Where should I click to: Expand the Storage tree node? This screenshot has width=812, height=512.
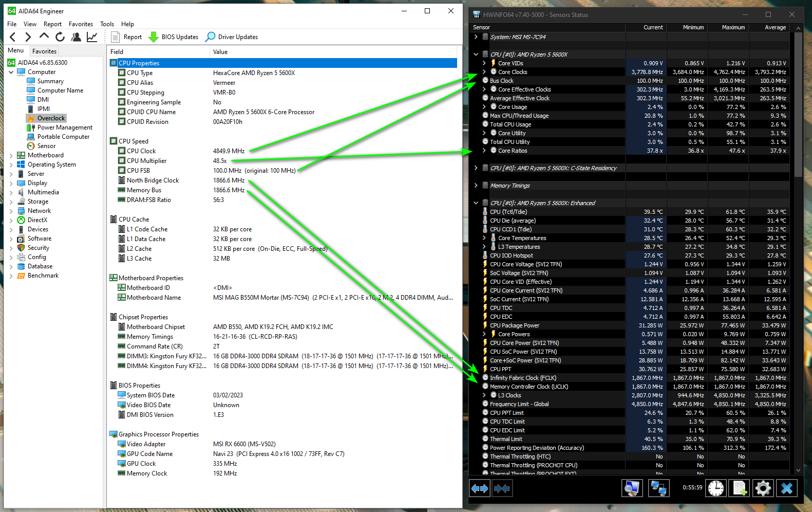pos(11,202)
